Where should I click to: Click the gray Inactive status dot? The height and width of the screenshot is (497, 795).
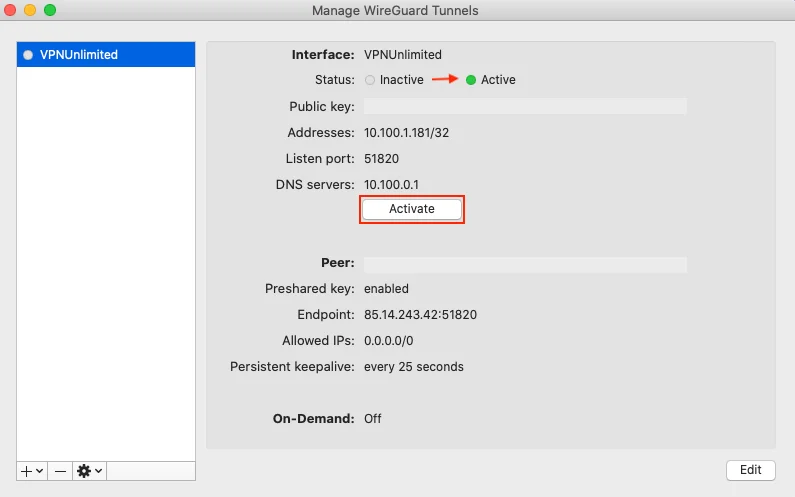[370, 80]
